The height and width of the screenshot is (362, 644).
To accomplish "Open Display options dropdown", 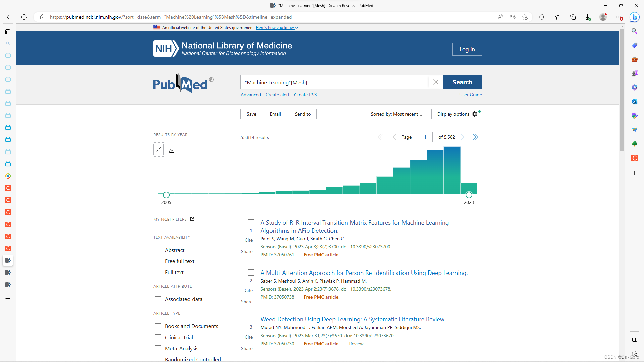I will [456, 114].
